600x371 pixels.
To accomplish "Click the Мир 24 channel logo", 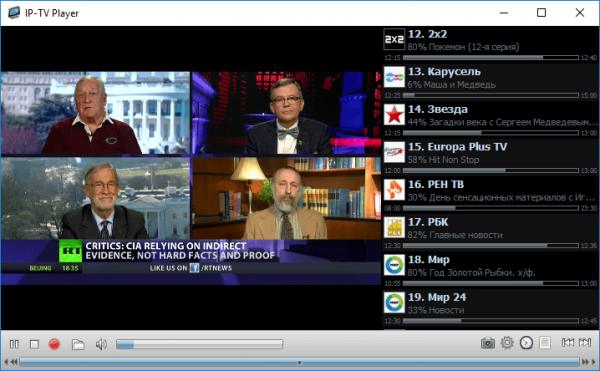I will click(x=394, y=302).
